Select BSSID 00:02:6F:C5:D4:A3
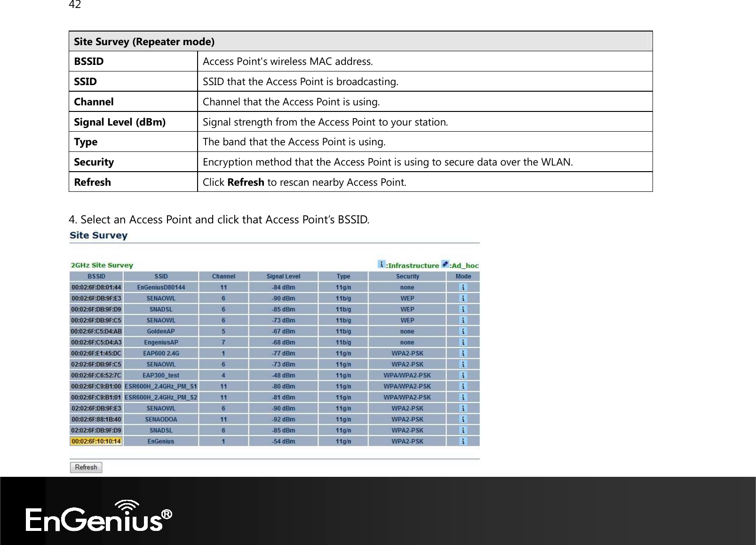 [x=96, y=342]
